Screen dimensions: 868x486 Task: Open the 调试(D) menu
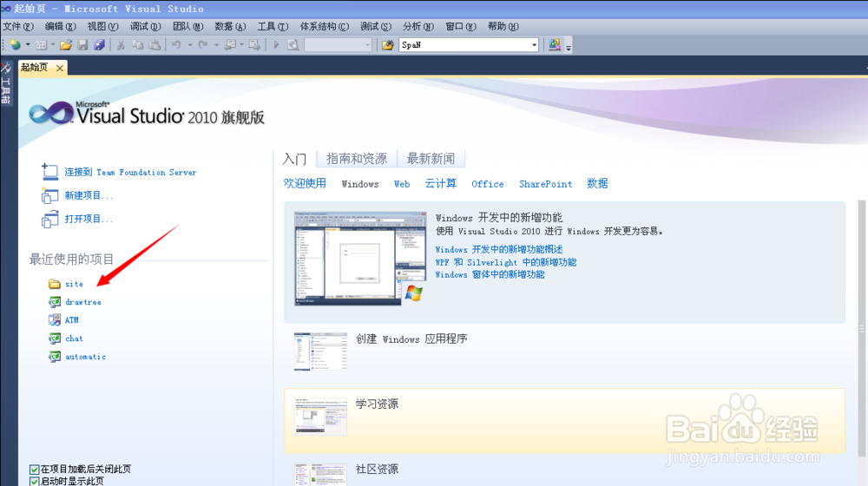tap(146, 27)
